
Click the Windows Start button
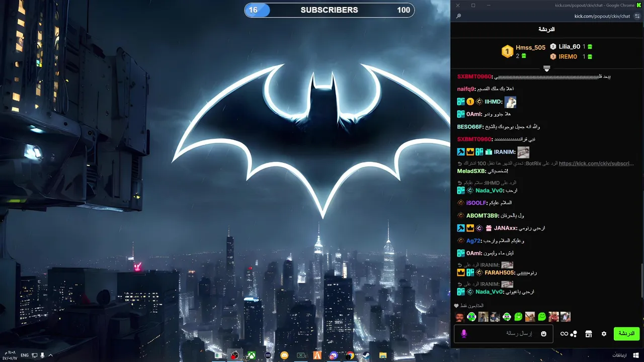[636, 355]
